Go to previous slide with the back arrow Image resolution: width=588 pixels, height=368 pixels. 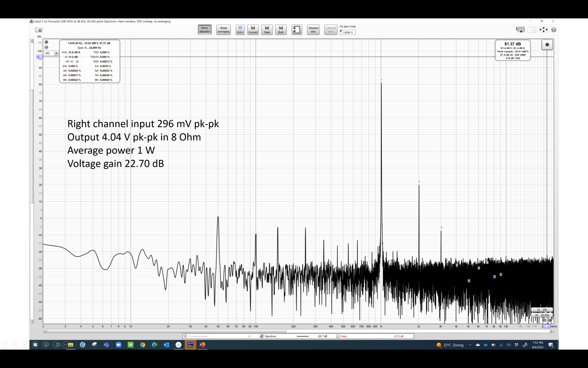click(x=5, y=344)
